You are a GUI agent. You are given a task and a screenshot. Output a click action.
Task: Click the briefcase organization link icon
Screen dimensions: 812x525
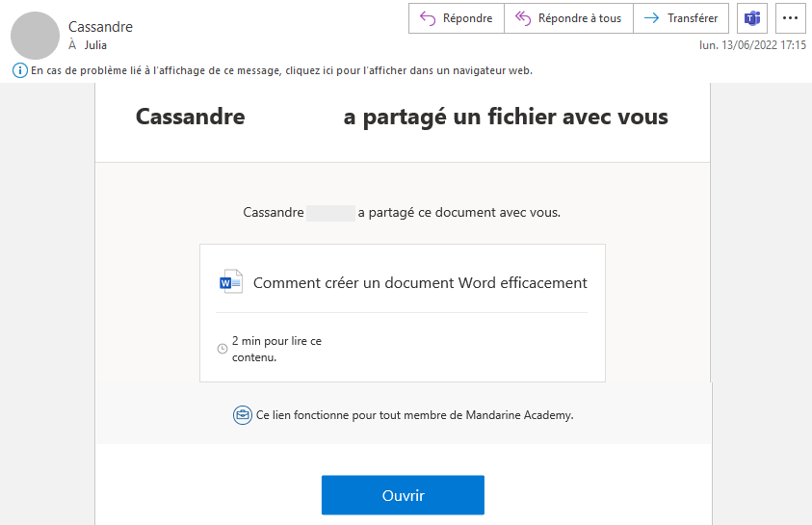click(243, 415)
